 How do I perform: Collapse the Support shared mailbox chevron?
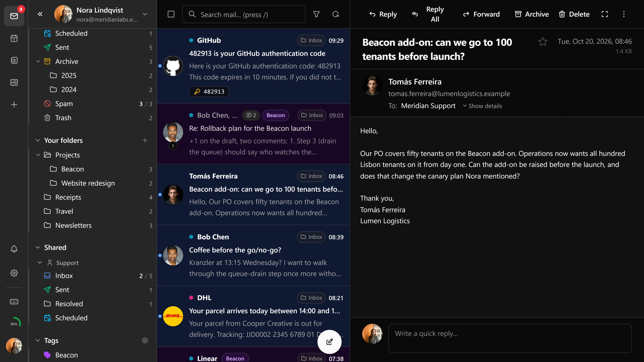point(39,263)
